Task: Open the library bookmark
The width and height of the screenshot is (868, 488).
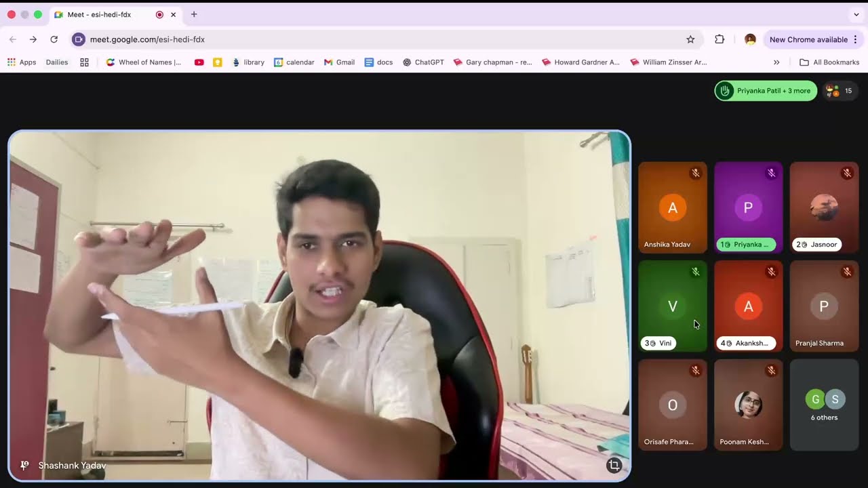Action: [x=248, y=62]
